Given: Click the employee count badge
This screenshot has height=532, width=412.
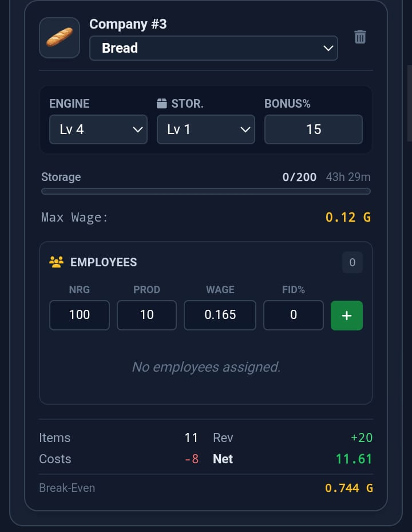Looking at the screenshot, I should click(352, 262).
